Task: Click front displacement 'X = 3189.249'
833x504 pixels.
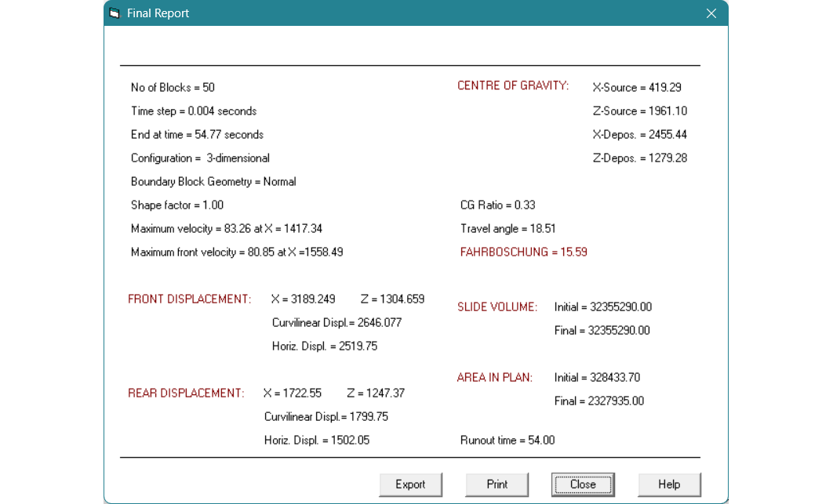Action: click(304, 299)
